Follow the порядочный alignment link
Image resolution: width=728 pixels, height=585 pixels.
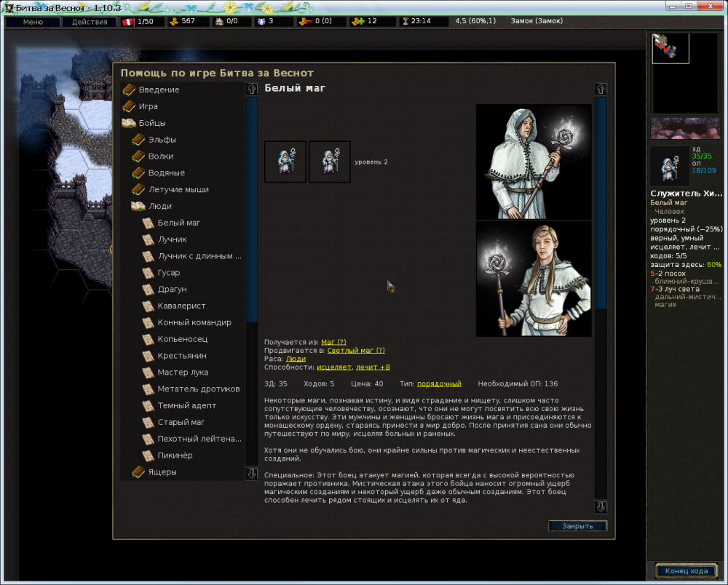(439, 383)
